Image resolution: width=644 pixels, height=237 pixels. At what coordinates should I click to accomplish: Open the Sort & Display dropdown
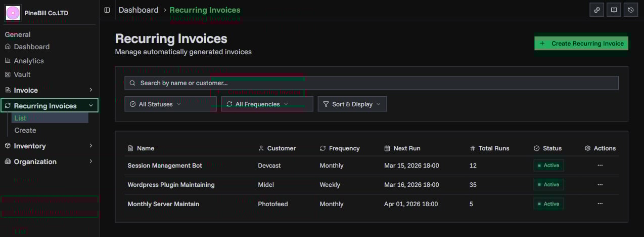click(352, 104)
